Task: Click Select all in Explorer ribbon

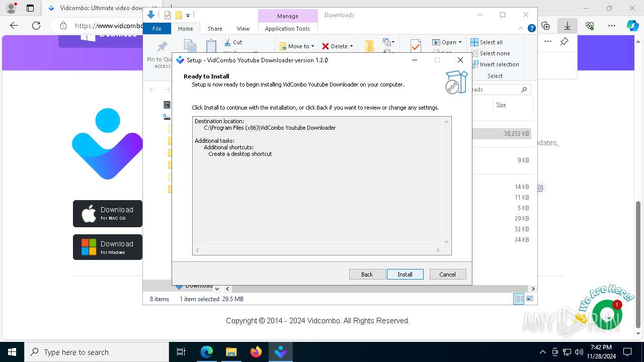Action: point(487,42)
